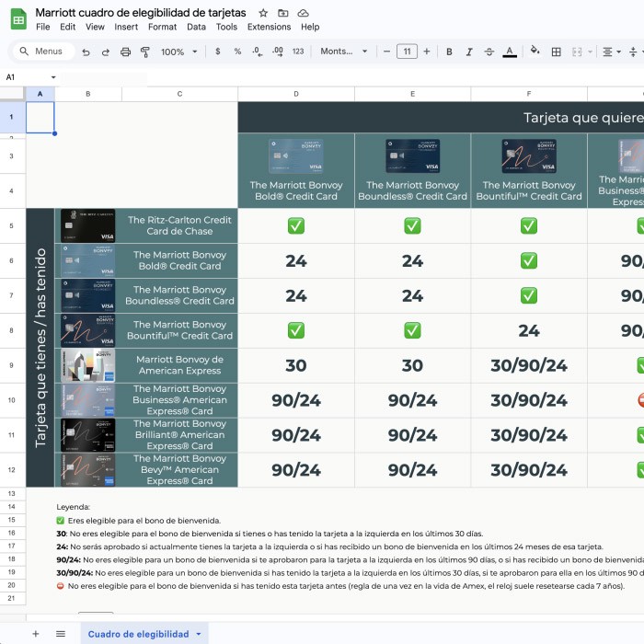Increase font size with plus button

click(x=427, y=52)
